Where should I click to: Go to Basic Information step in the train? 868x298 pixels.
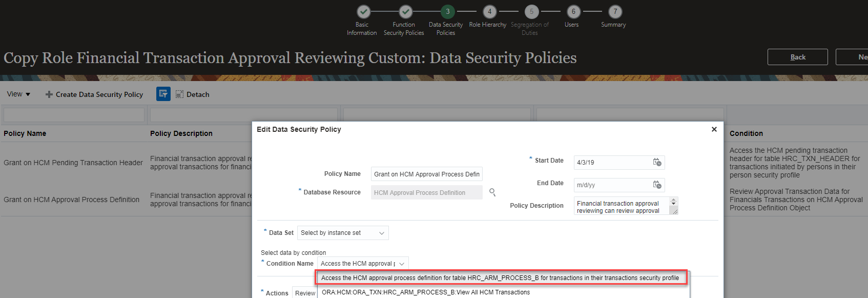point(363,12)
